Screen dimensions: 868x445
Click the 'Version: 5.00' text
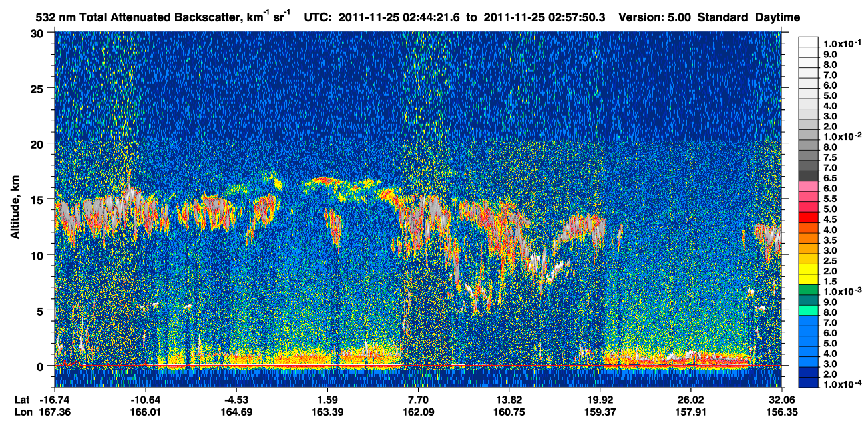tap(654, 17)
